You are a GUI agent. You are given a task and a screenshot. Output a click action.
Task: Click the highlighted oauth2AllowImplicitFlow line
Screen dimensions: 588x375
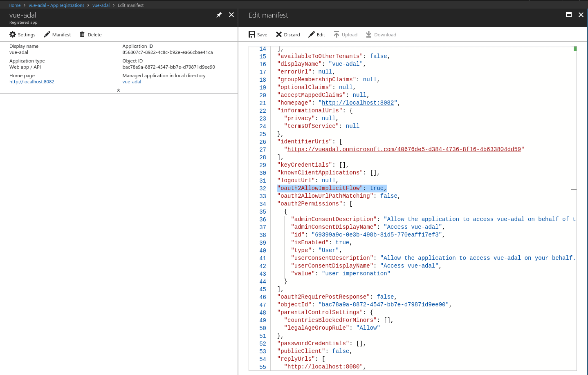point(332,188)
